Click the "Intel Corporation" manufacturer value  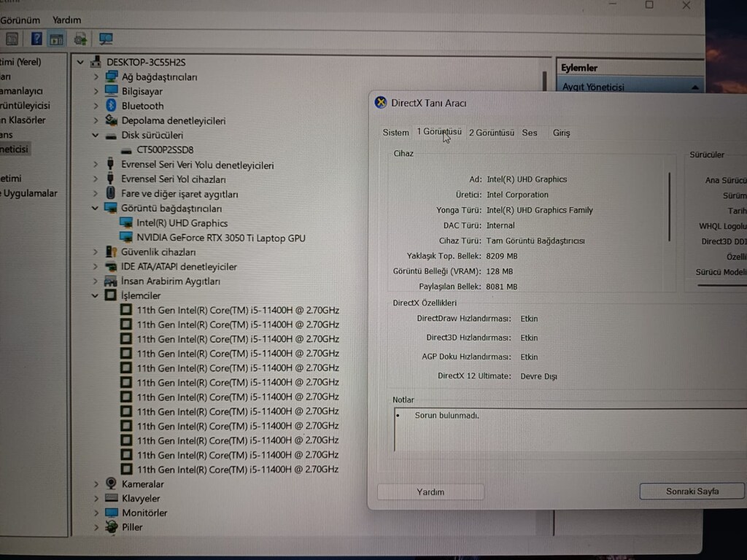point(517,195)
